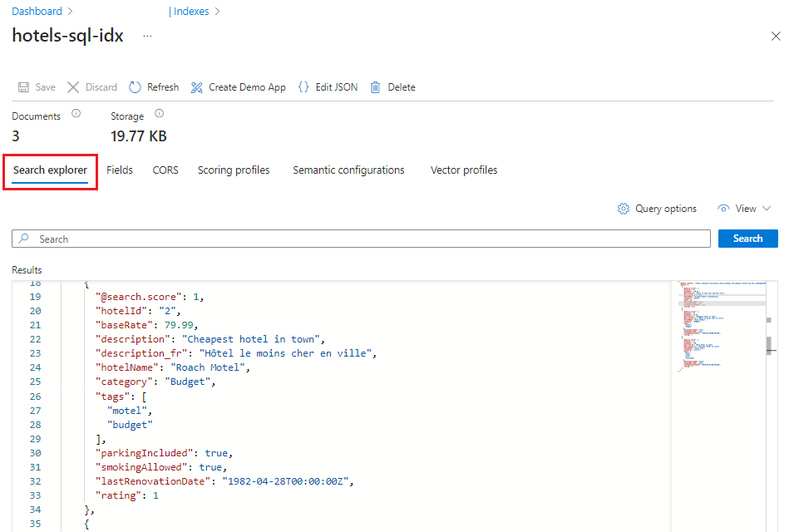Click the blue Search button

click(747, 238)
